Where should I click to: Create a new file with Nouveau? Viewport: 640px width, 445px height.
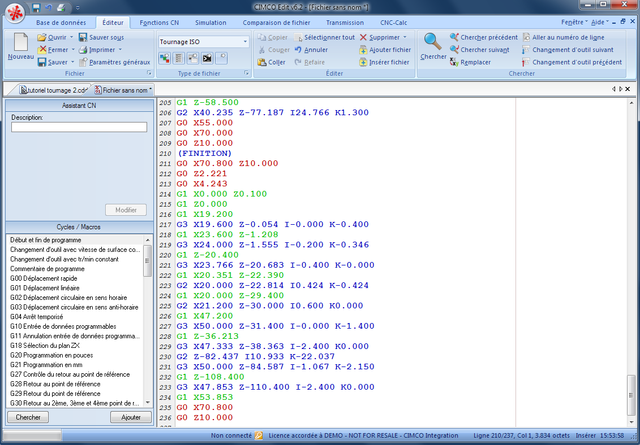(x=20, y=47)
